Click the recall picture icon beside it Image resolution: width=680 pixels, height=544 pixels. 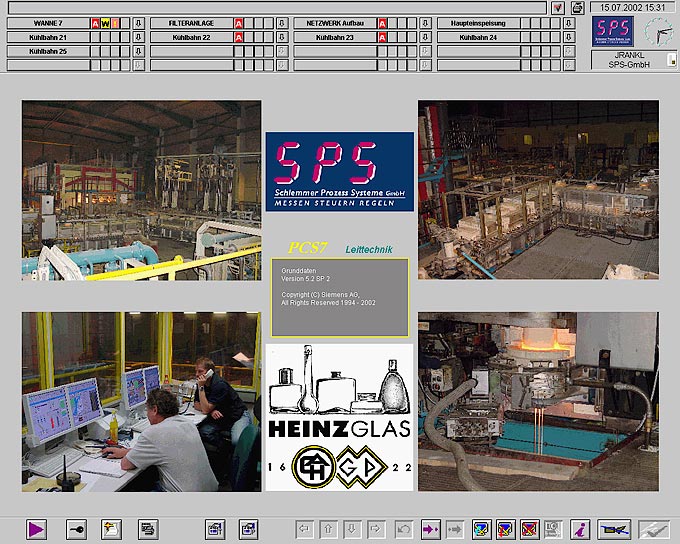pos(248,529)
